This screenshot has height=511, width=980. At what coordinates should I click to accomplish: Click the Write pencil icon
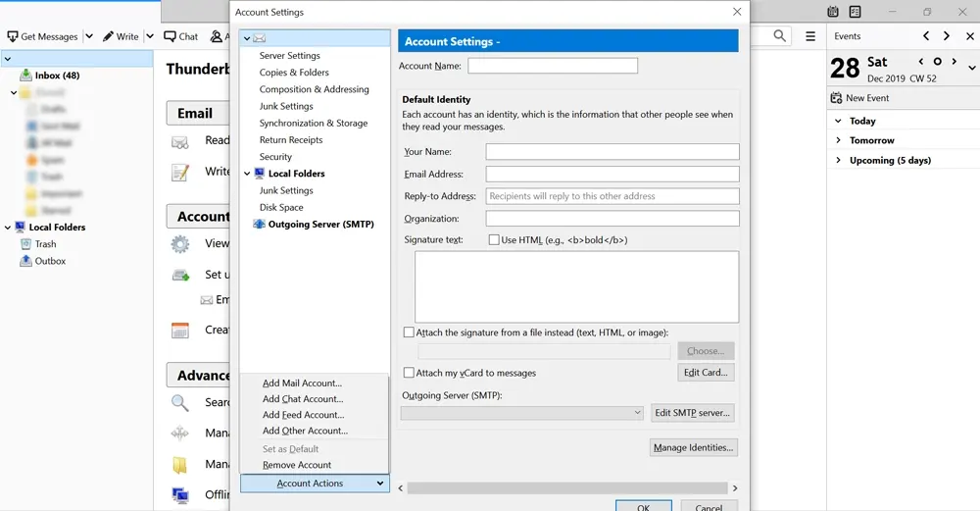[x=108, y=36]
